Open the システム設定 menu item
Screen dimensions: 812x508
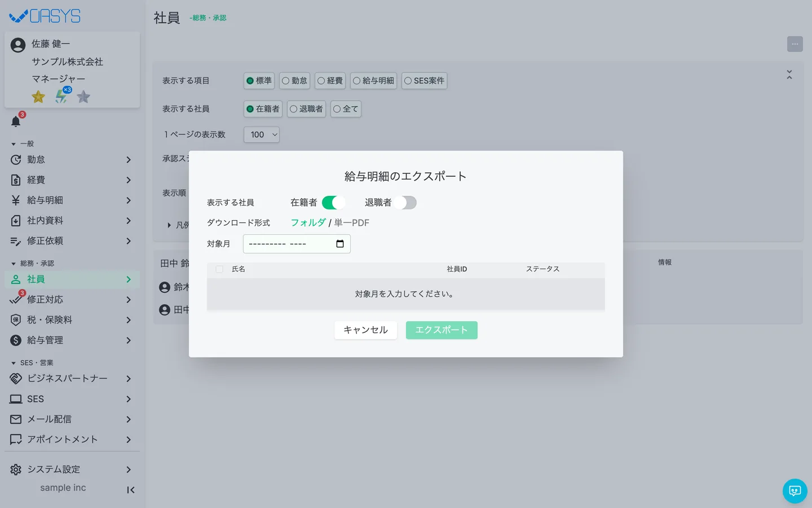(72, 470)
